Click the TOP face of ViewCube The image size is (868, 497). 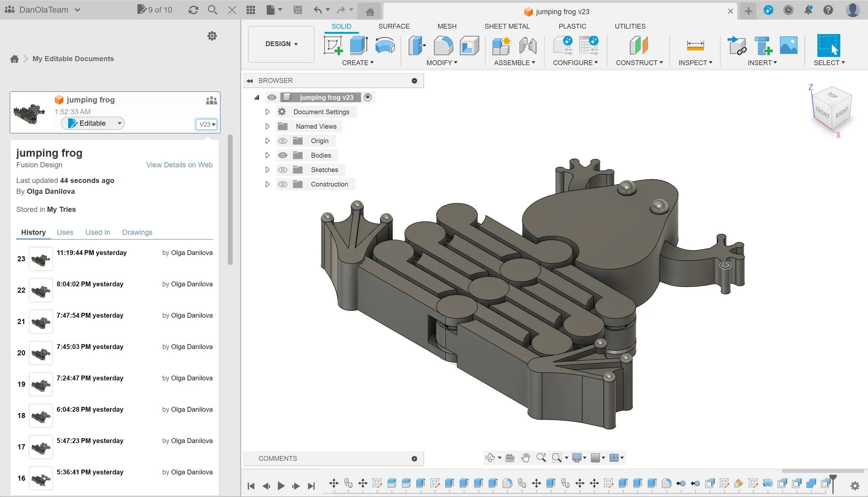(x=832, y=95)
